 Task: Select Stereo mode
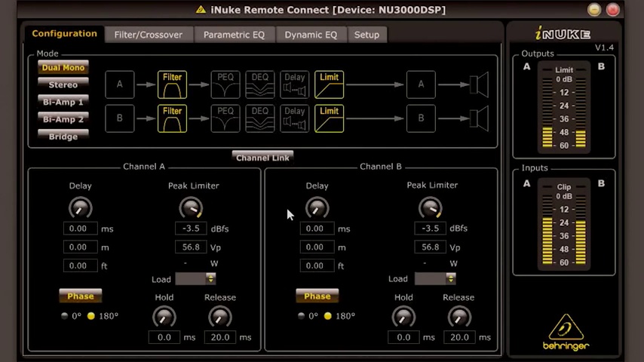63,84
